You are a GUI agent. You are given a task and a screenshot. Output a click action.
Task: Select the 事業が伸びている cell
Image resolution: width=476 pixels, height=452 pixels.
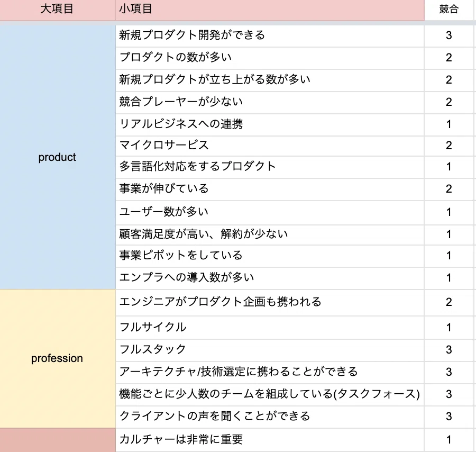(x=270, y=189)
